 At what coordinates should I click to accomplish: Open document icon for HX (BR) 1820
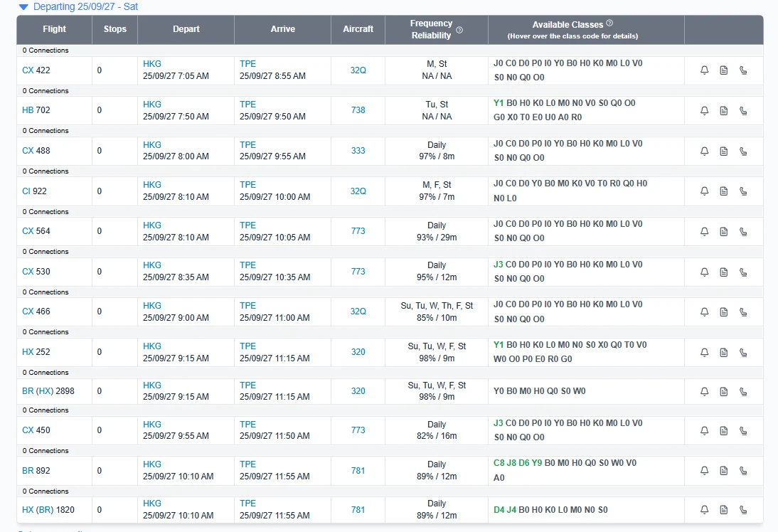[x=723, y=510]
